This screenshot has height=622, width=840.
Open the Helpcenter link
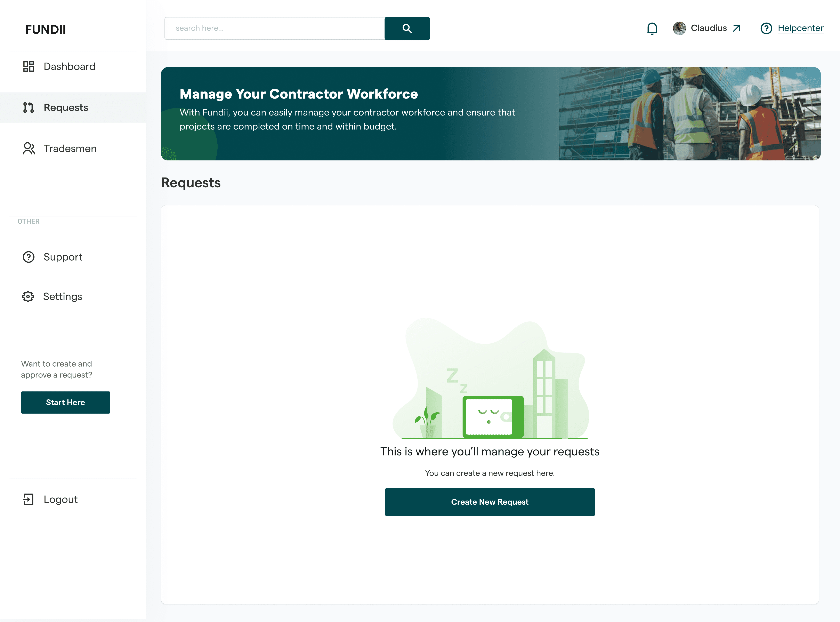(x=800, y=28)
